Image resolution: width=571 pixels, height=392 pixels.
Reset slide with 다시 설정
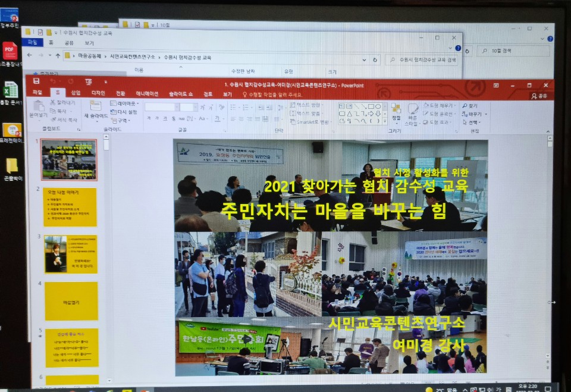point(124,112)
